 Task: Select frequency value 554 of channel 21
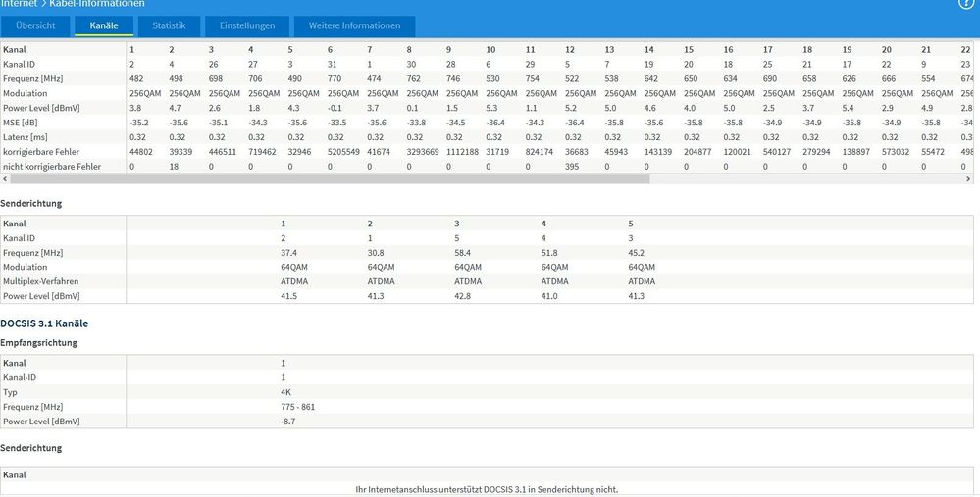click(928, 78)
